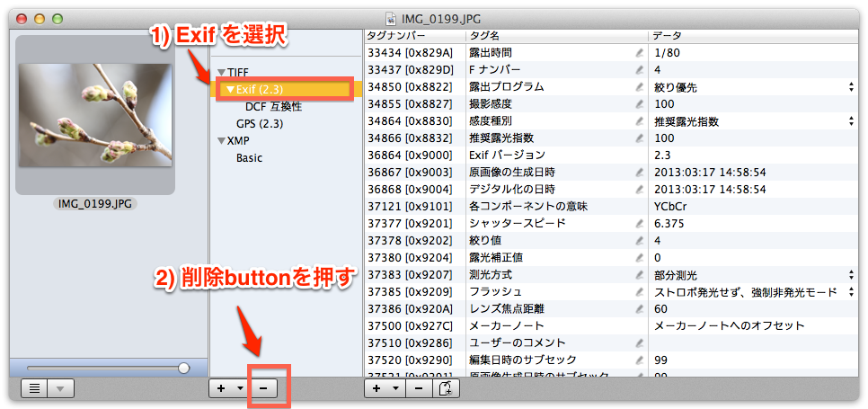The width and height of the screenshot is (868, 409).
Task: Click tag number 37386 [0x920A]
Action: (411, 309)
